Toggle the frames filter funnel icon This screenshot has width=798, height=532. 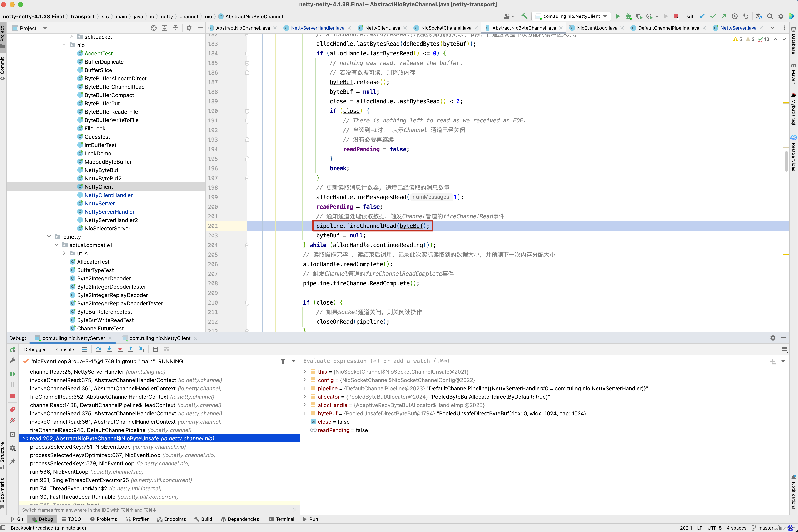pyautogui.click(x=283, y=361)
